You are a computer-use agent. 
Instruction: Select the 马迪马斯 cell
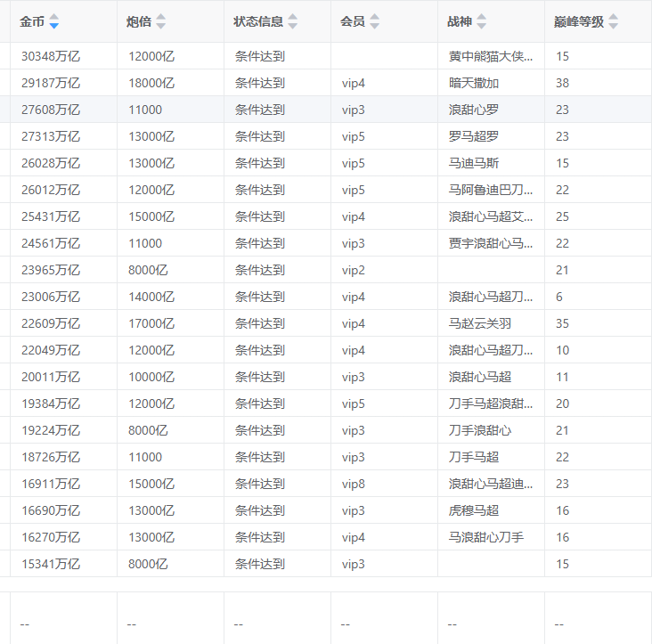tap(474, 163)
